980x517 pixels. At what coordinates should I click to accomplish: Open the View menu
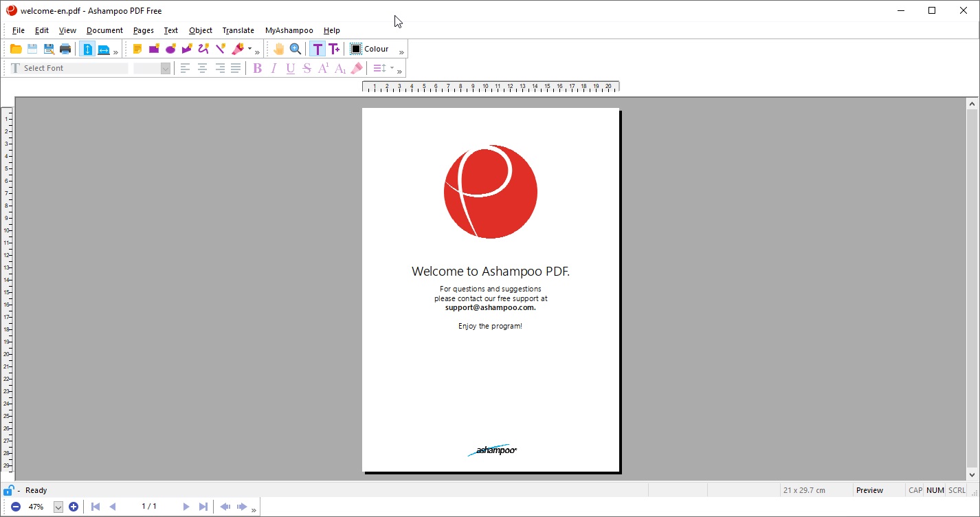tap(67, 30)
